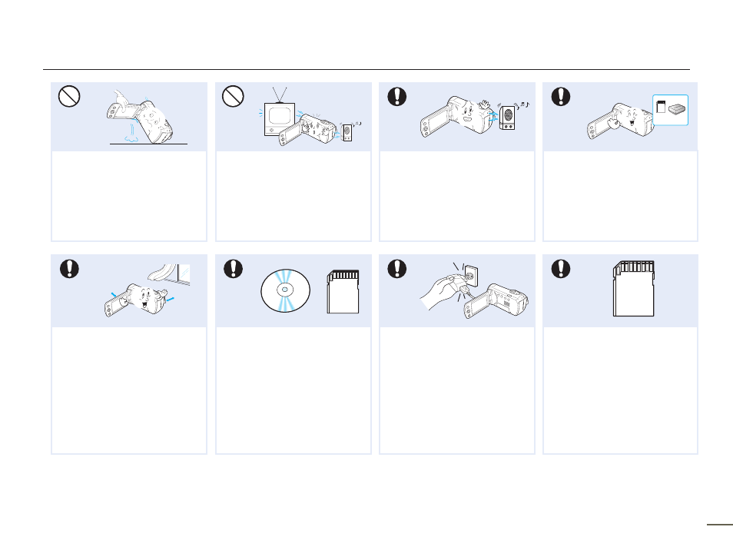Click the camcorder connected to wall outlet

point(496,300)
